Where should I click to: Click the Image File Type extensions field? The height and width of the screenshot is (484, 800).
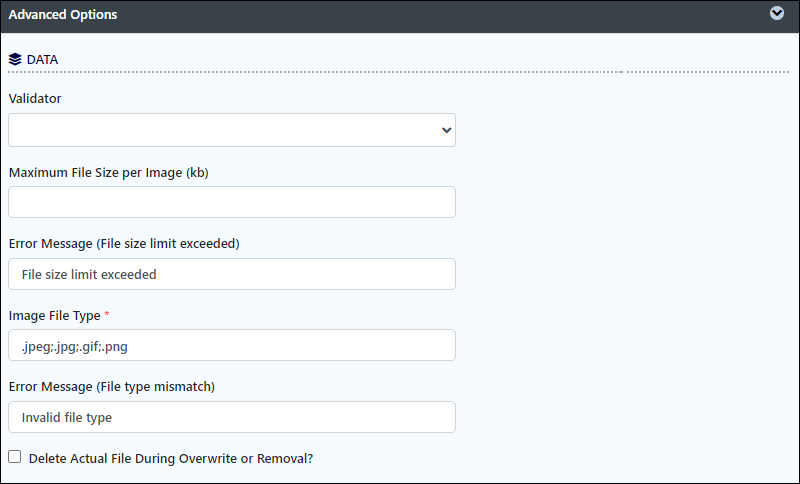232,345
